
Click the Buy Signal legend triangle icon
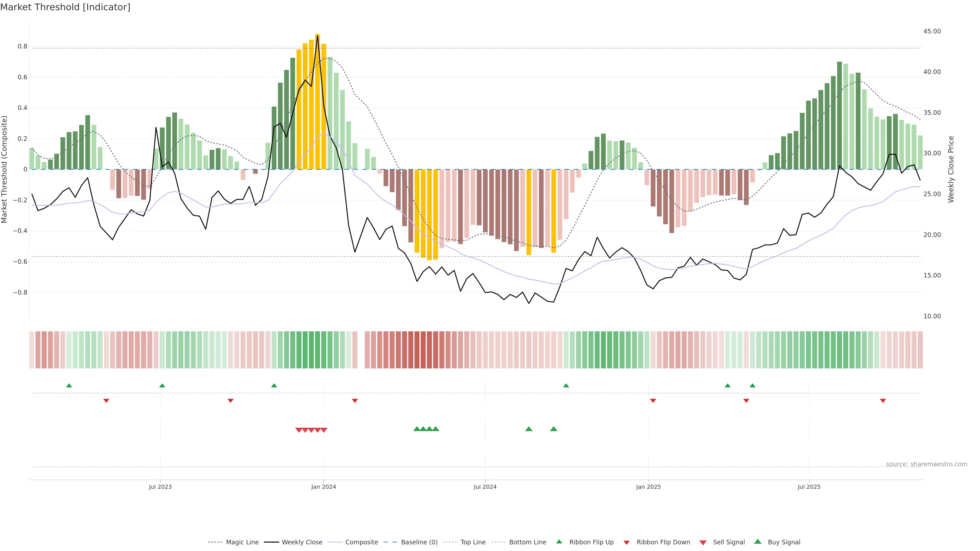pos(758,542)
